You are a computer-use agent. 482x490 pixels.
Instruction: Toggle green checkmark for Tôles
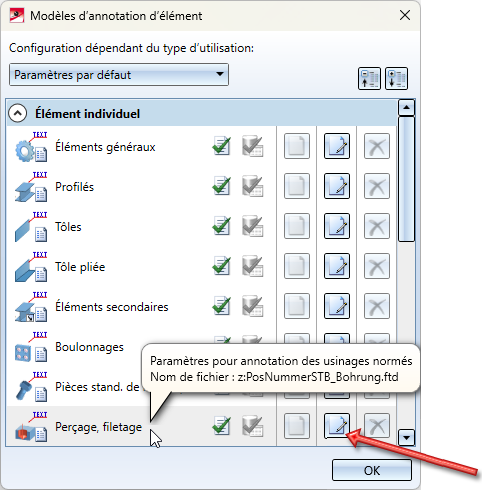[x=222, y=226]
